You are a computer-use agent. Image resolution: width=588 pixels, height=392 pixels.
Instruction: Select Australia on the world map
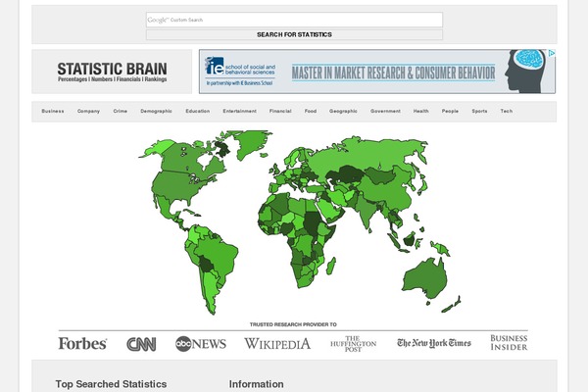(425, 277)
